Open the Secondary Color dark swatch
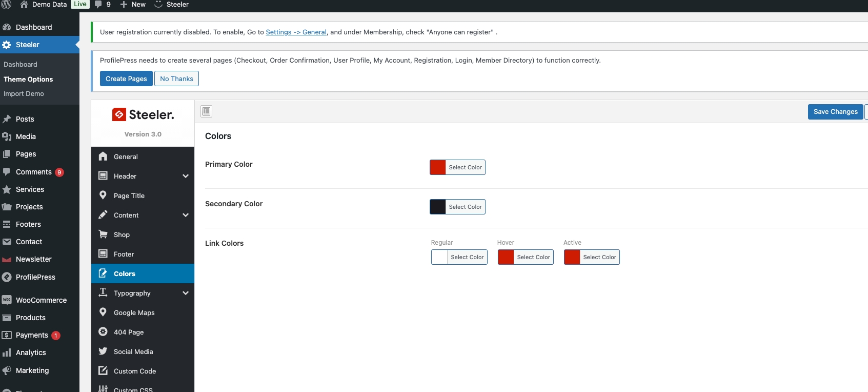868x392 pixels. point(438,207)
